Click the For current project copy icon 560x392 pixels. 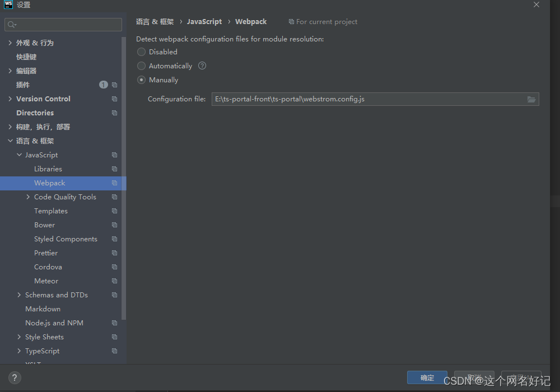pos(291,22)
